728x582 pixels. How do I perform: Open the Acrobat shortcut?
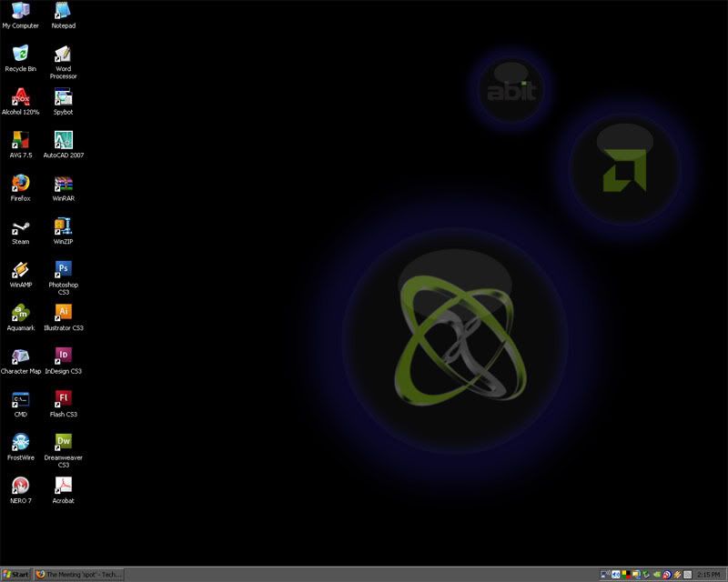point(63,490)
